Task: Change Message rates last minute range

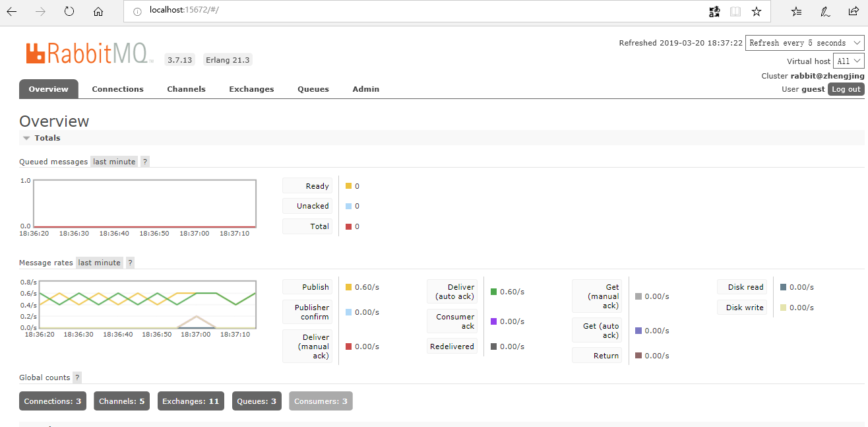Action: 99,263
